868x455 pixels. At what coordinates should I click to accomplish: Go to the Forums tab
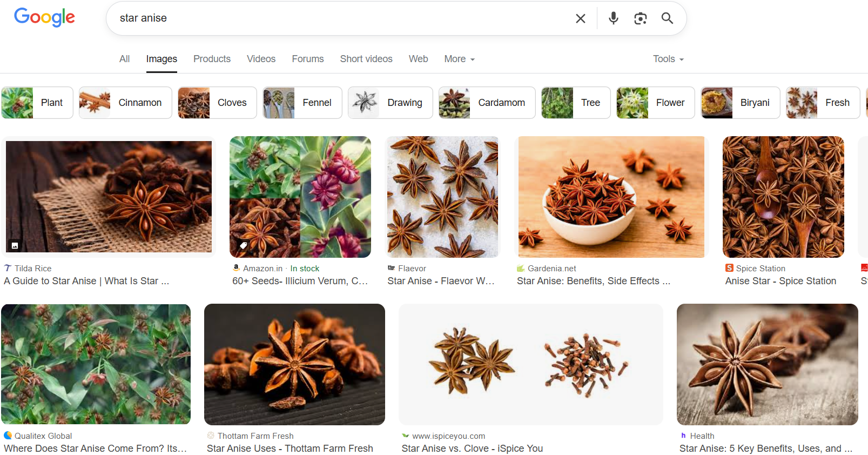[x=308, y=59]
